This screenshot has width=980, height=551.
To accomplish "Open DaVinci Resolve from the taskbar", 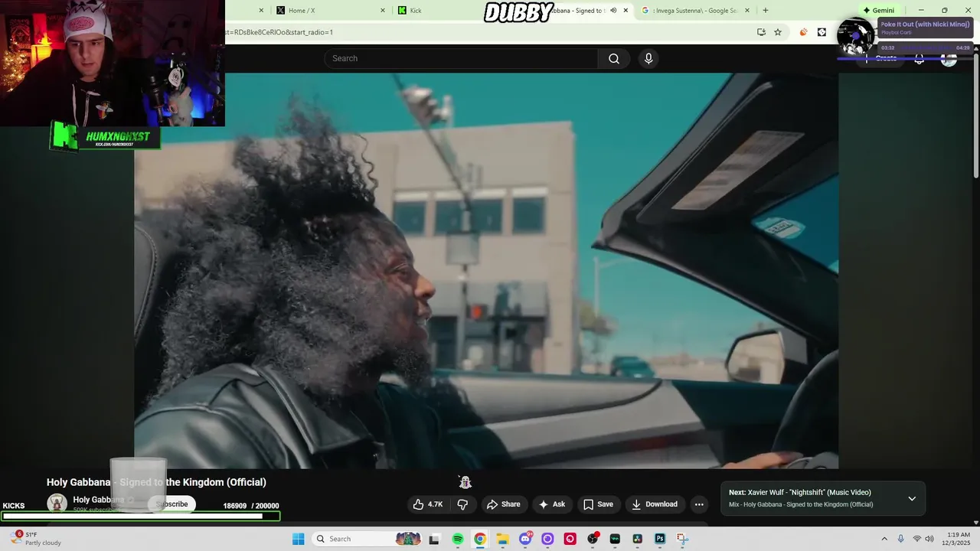I will pos(637,539).
